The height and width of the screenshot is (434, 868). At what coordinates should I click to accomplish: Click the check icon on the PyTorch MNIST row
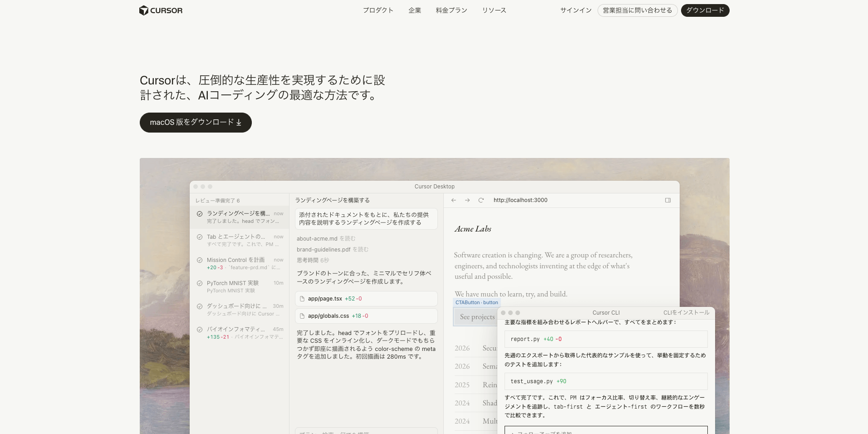[200, 283]
